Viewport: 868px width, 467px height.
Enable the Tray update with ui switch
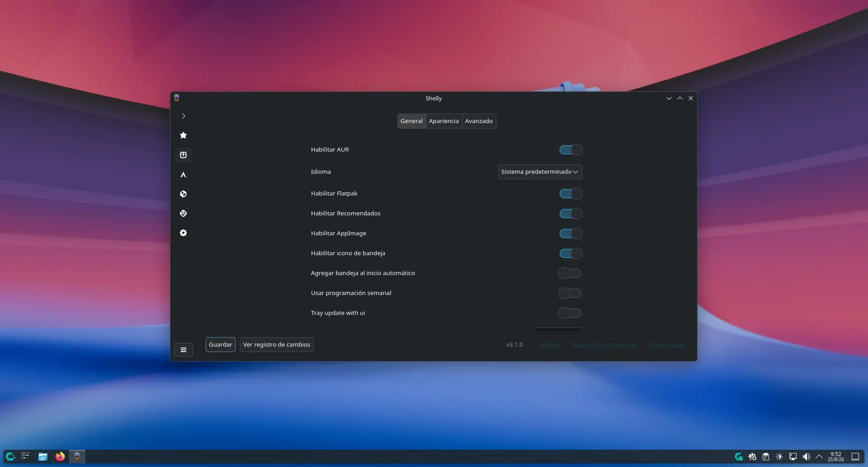point(570,313)
